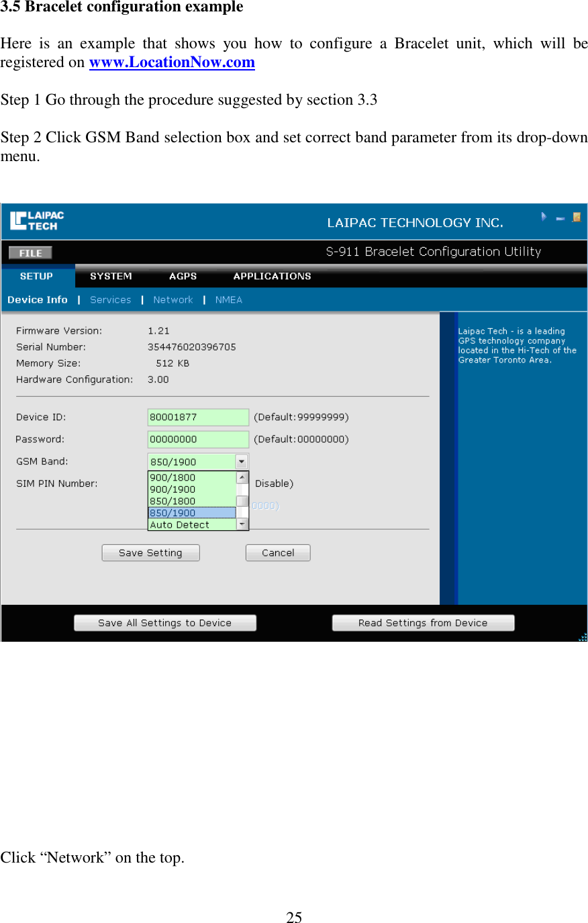Click the GSM Band list scroll-down arrow
Image resolution: width=588 pixels, height=923 pixels.
242,524
